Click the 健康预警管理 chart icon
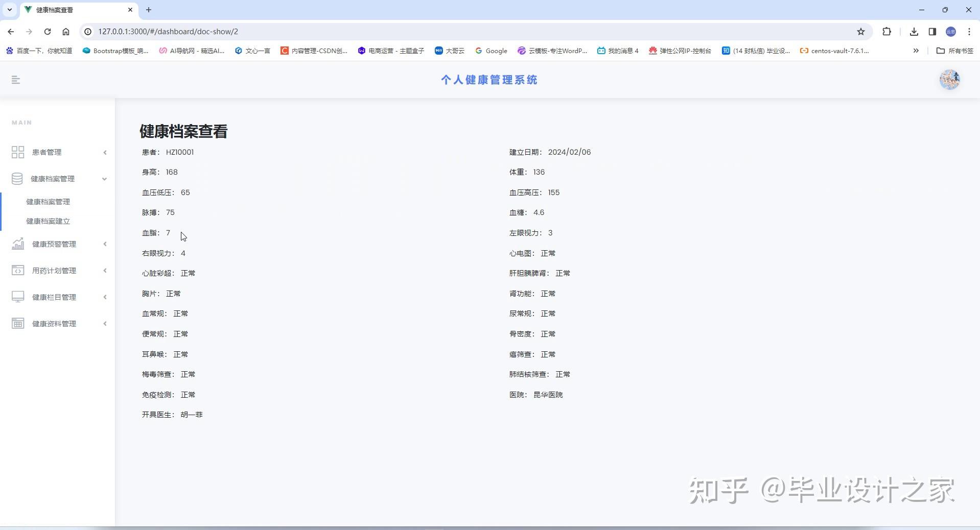The image size is (980, 530). click(x=18, y=244)
